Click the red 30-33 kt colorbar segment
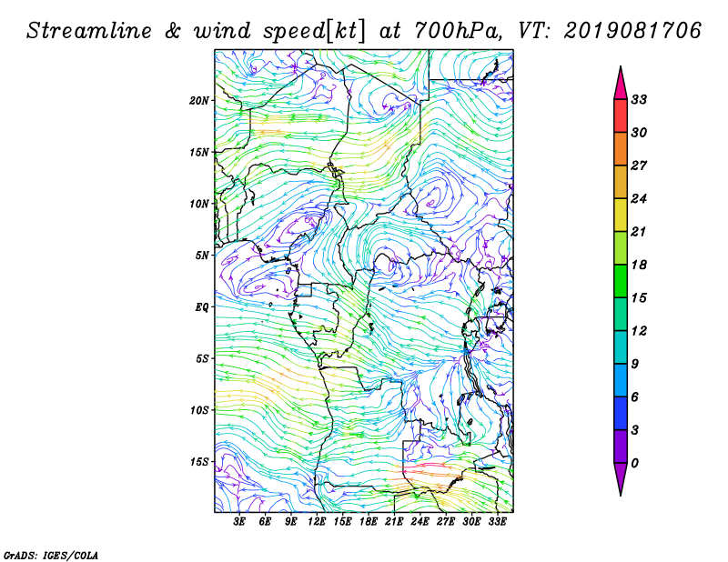The height and width of the screenshot is (562, 728). (x=621, y=116)
